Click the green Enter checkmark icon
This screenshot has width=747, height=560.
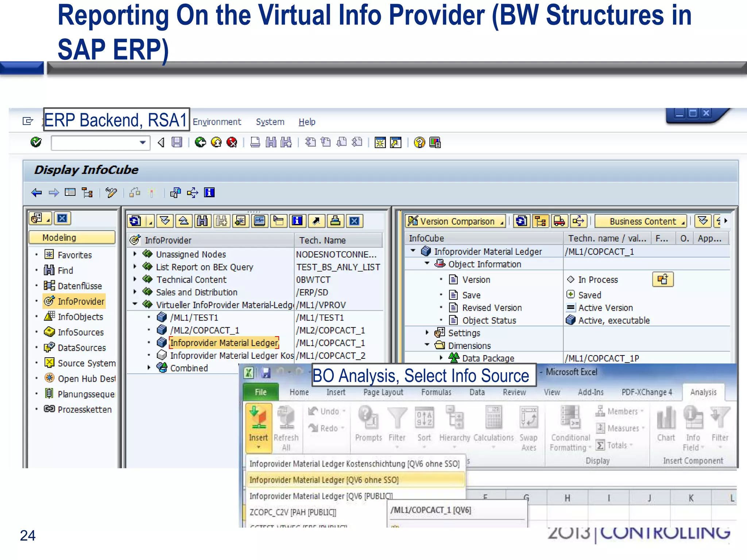pos(36,142)
